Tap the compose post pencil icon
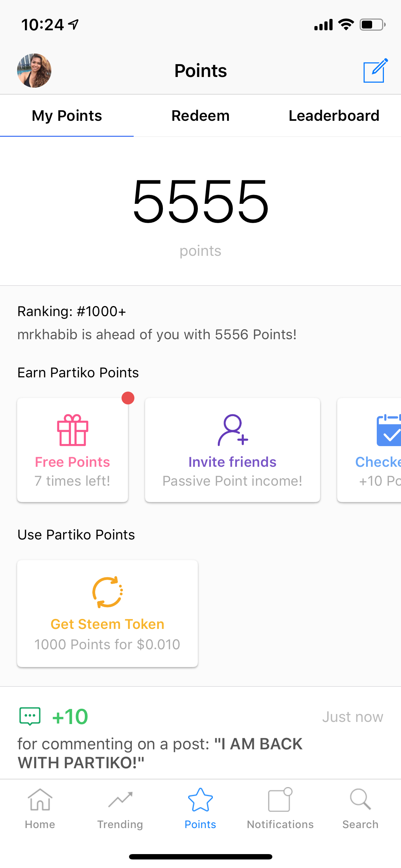This screenshot has height=868, width=401. pos(375,71)
